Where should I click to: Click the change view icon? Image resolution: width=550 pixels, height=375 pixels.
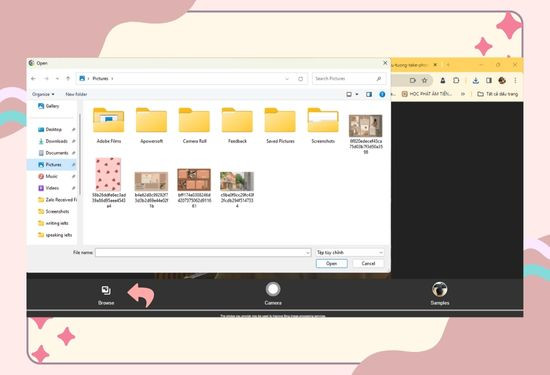point(349,94)
